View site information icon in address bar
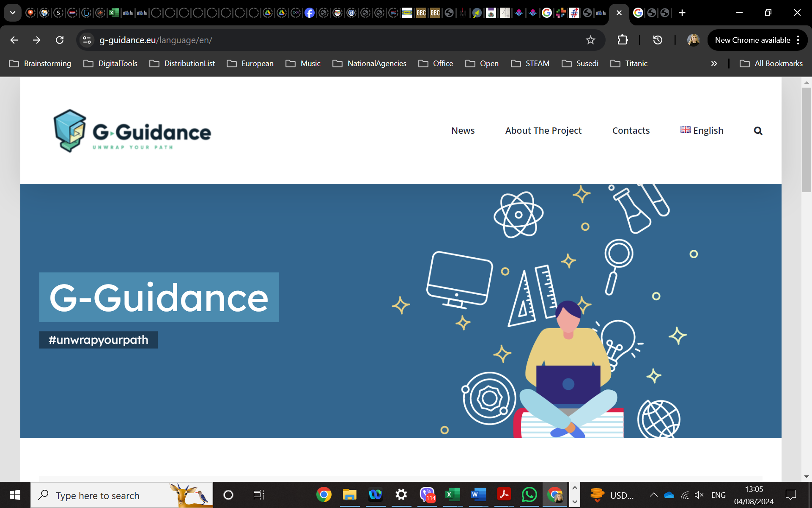 tap(87, 40)
